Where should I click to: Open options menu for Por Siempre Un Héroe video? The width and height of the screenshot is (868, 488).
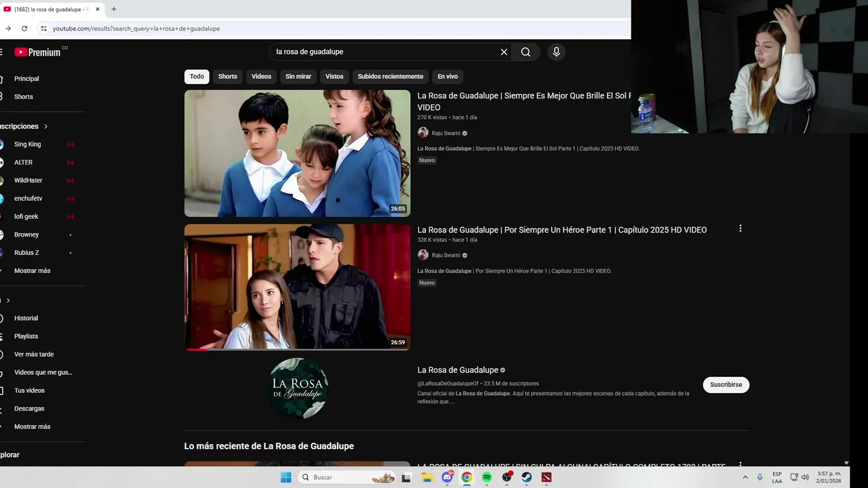click(x=740, y=228)
